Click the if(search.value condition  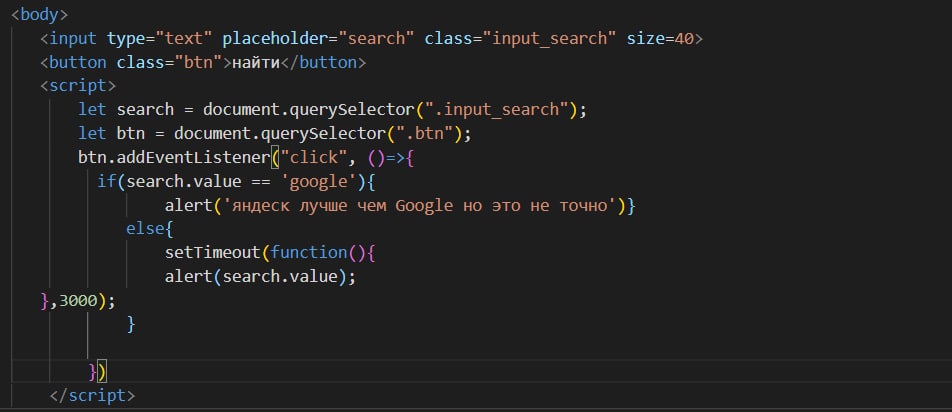[x=169, y=181]
